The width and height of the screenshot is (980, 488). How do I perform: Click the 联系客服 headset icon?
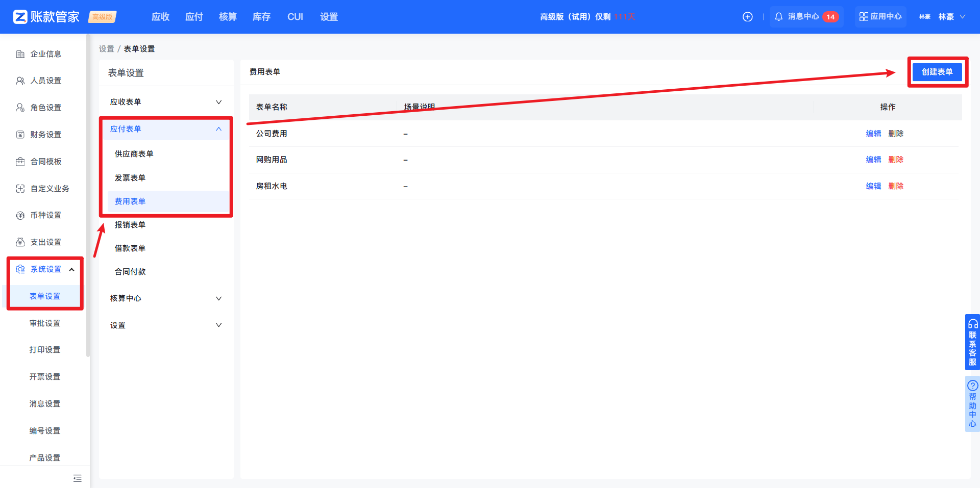[x=973, y=324]
